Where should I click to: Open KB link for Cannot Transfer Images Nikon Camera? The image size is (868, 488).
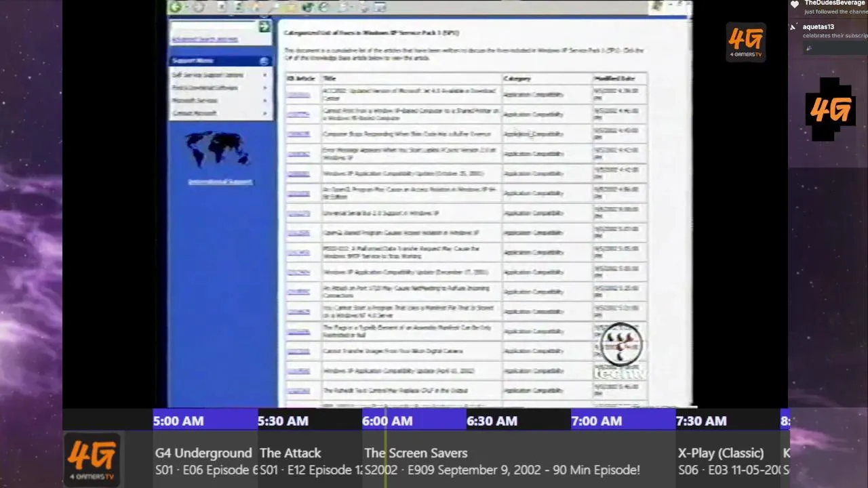click(x=298, y=351)
